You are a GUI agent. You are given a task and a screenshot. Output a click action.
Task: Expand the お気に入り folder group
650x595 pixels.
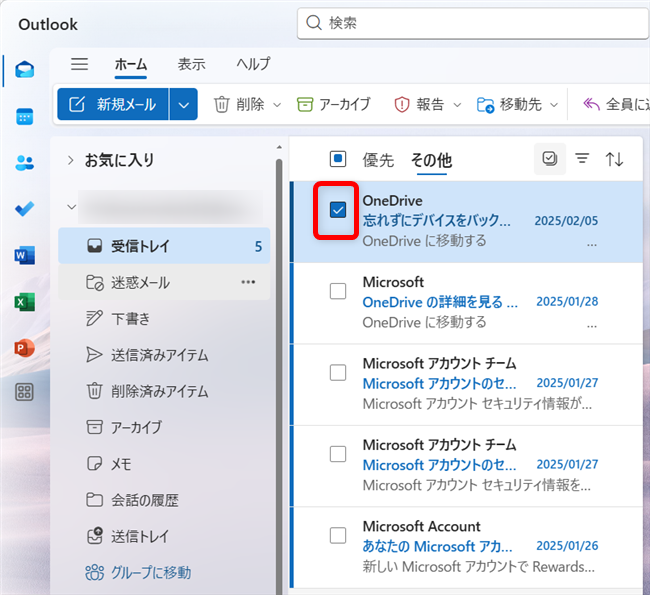(71, 160)
